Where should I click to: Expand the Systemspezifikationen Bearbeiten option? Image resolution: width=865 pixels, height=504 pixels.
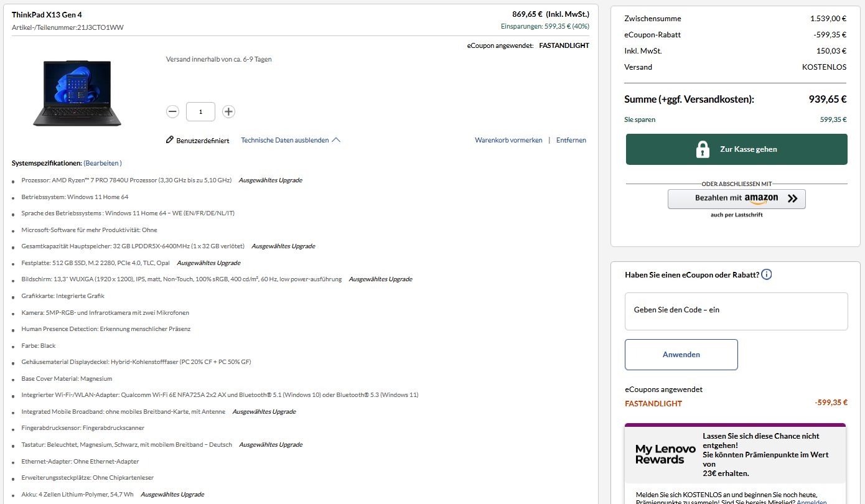(103, 162)
